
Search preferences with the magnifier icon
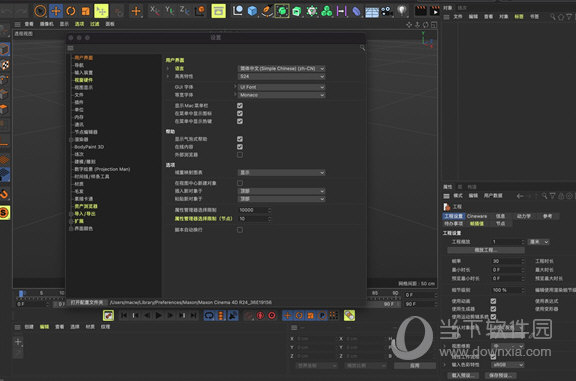coord(362,48)
